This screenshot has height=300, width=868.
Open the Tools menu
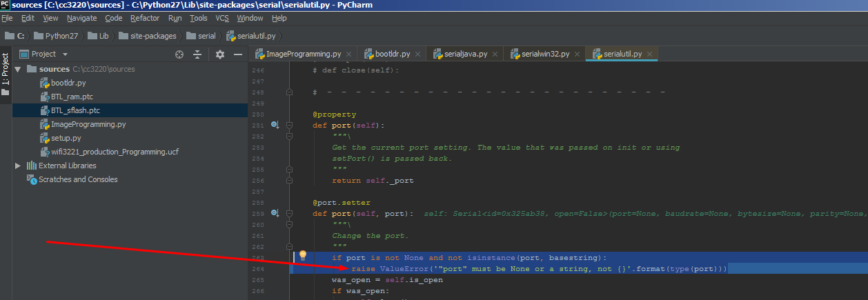click(x=199, y=18)
